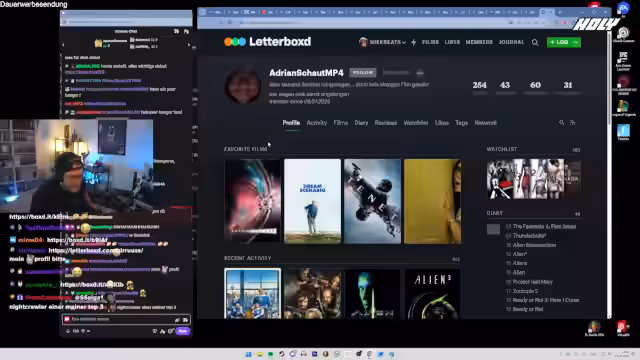Open the lightning bolt activity icon

click(x=413, y=42)
